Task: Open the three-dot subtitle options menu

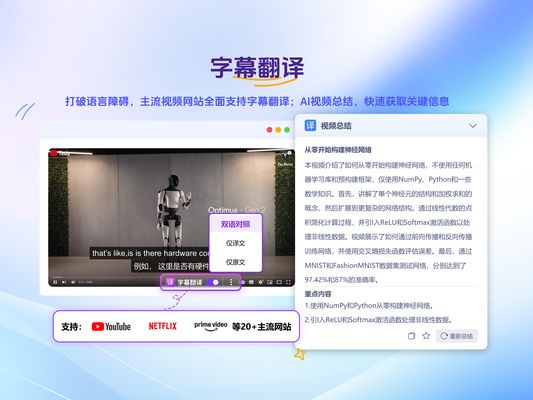Action: coord(231,282)
